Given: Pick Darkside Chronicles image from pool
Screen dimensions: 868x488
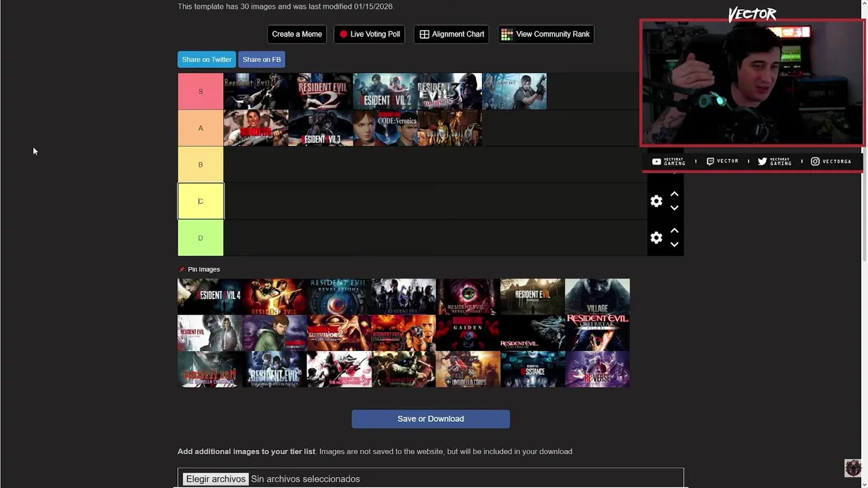Looking at the screenshot, I should [274, 369].
